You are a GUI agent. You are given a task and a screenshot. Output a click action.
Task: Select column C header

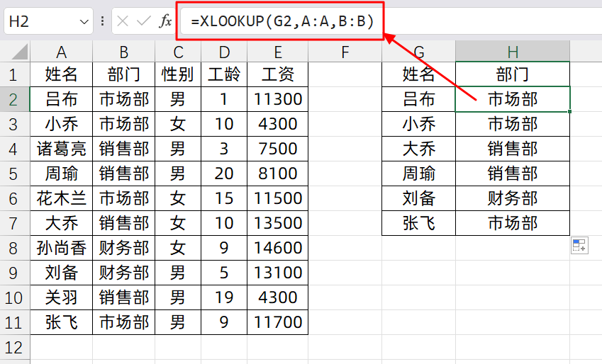click(178, 52)
